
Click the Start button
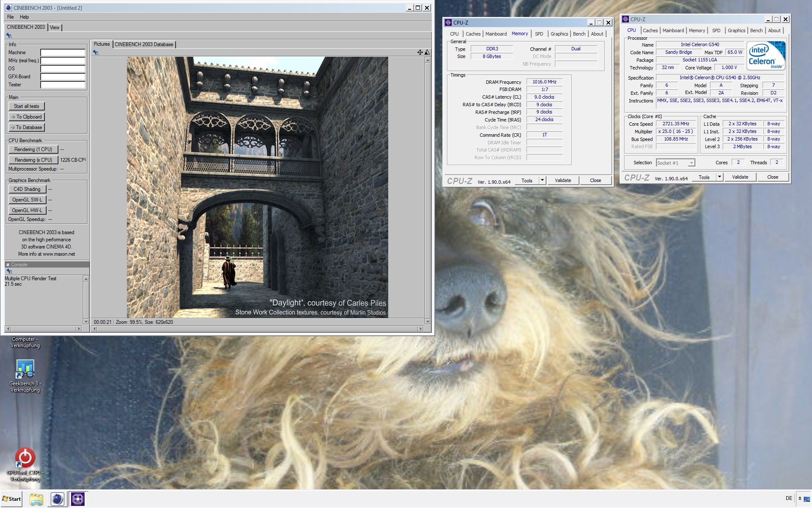point(11,499)
